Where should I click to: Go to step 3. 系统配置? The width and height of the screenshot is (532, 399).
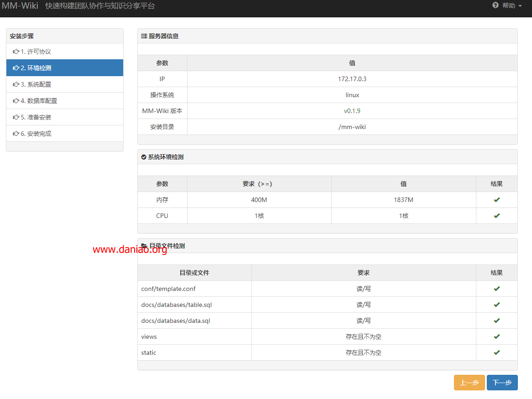click(65, 84)
